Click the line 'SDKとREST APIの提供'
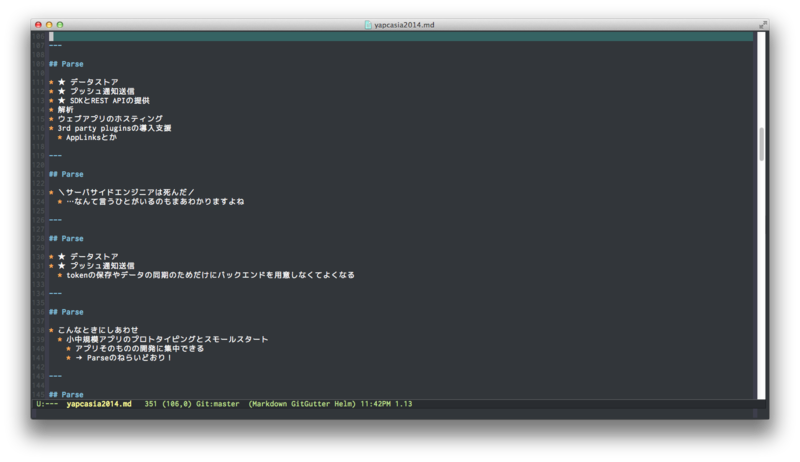 pos(110,100)
